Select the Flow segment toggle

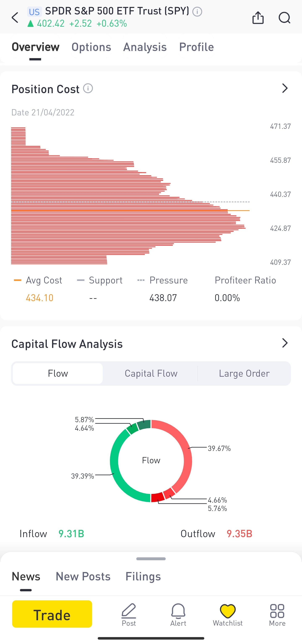point(58,374)
